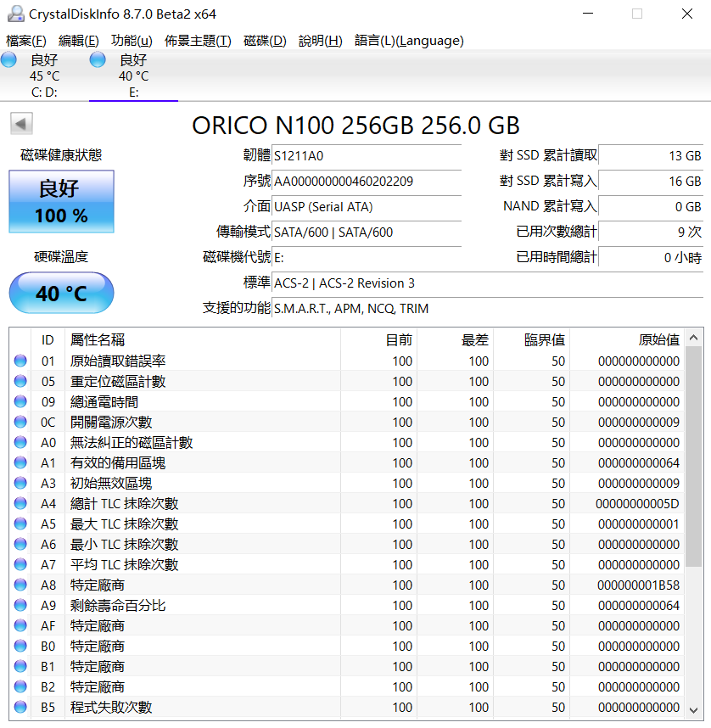Click the serial number field AA000000000460202209
This screenshot has height=728, width=711.
point(367,182)
